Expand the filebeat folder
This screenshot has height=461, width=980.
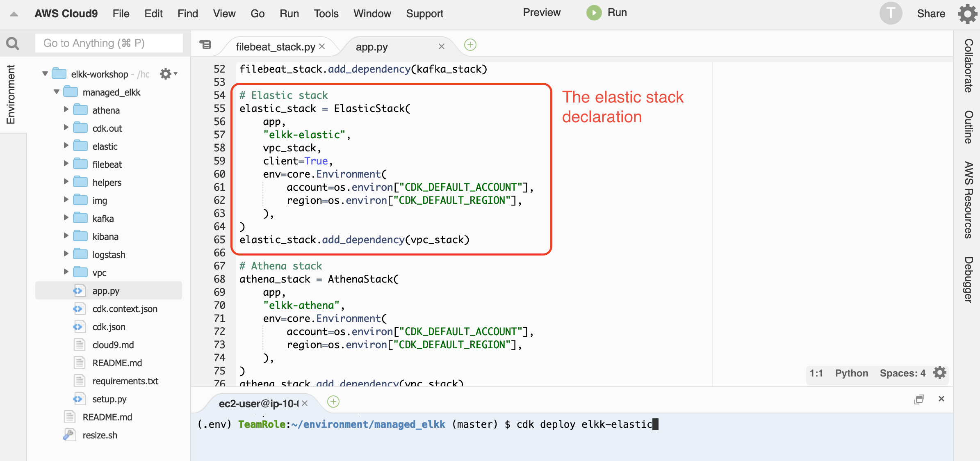[66, 164]
